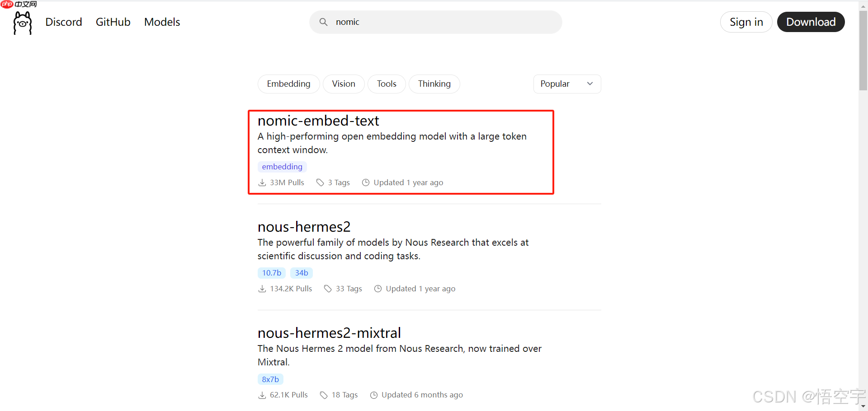868x411 pixels.
Task: Click the search field containing nomic
Action: pyautogui.click(x=443, y=22)
